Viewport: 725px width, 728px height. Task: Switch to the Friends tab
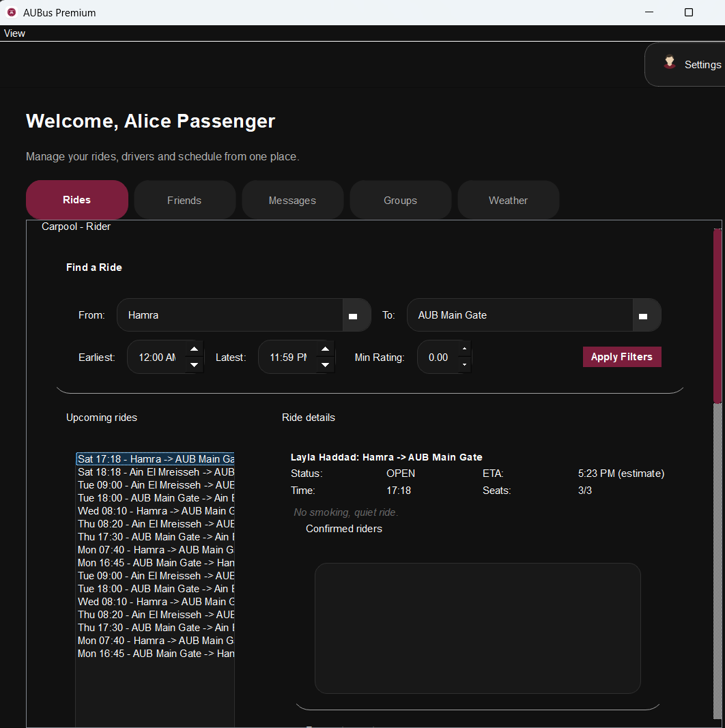[x=184, y=200]
